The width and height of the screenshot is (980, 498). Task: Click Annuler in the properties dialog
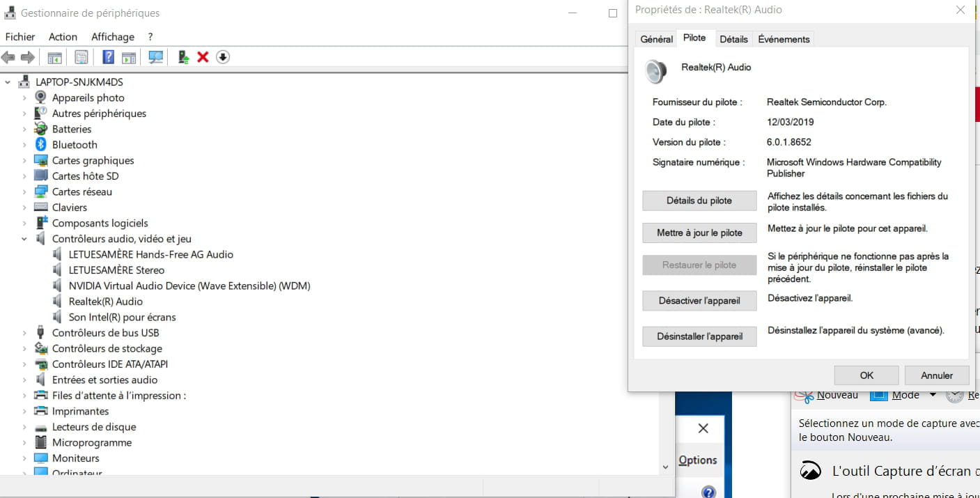(x=937, y=375)
